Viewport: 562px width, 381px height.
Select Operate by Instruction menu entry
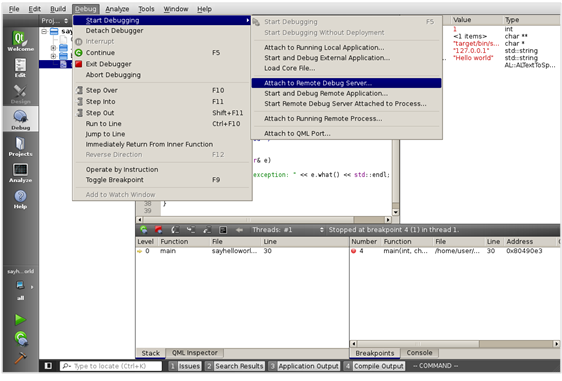click(x=162, y=169)
